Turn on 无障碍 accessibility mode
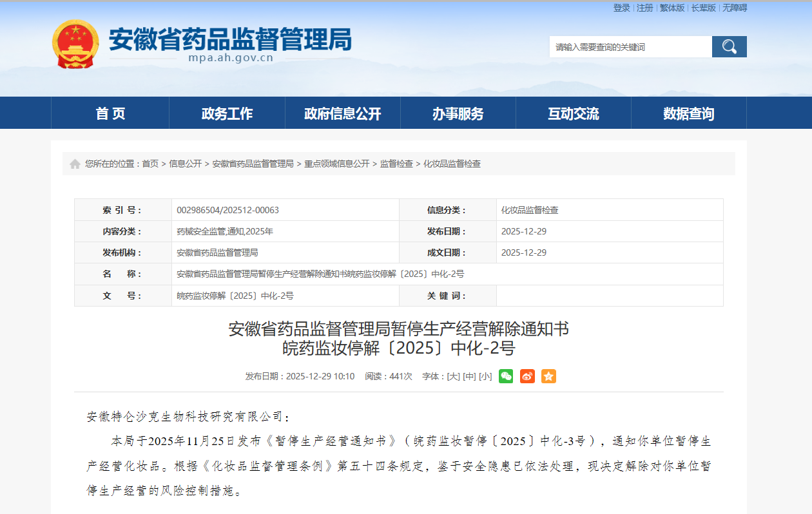The height and width of the screenshot is (514, 812). [x=735, y=8]
